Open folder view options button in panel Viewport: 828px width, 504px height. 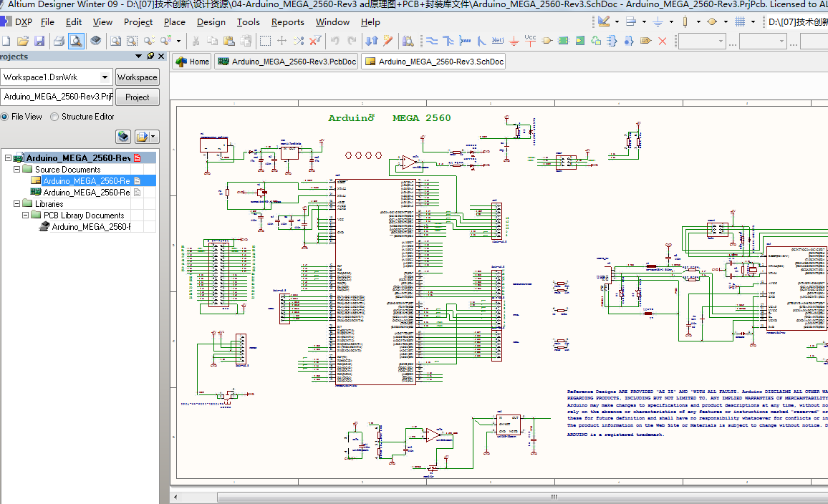coord(146,137)
